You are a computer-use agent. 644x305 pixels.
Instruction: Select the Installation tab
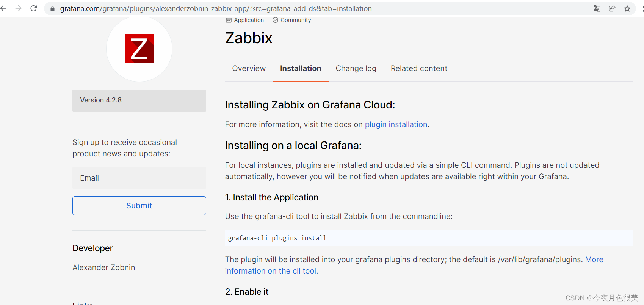point(301,68)
